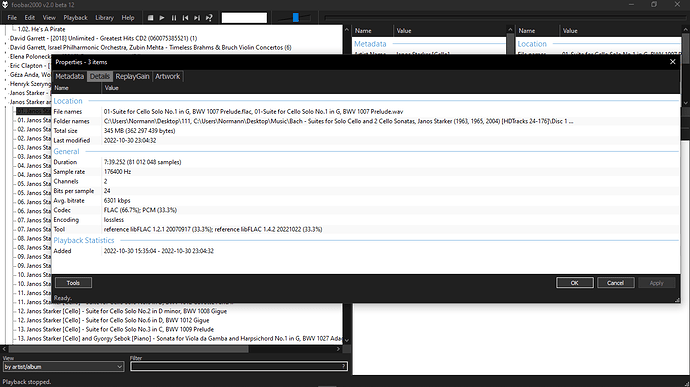
Task: Select the Bits per sample row
Action: tap(366, 191)
